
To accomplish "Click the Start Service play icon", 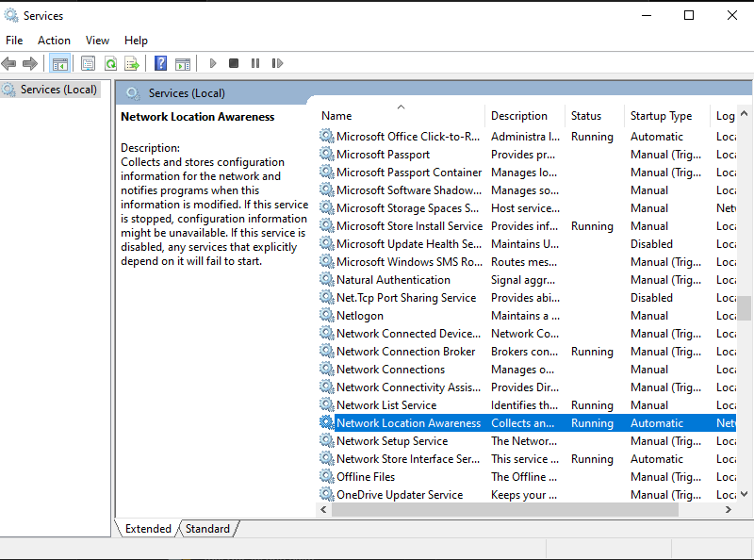I will pyautogui.click(x=213, y=63).
